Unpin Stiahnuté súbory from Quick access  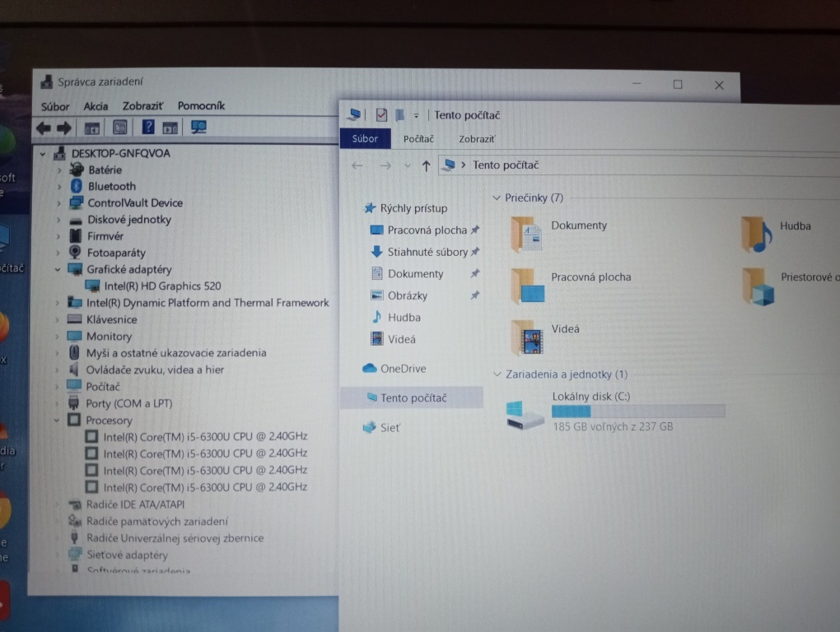(477, 252)
